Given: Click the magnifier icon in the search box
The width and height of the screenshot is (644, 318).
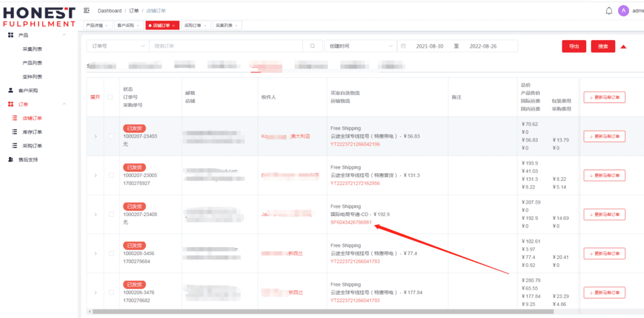Looking at the screenshot, I should (x=313, y=46).
